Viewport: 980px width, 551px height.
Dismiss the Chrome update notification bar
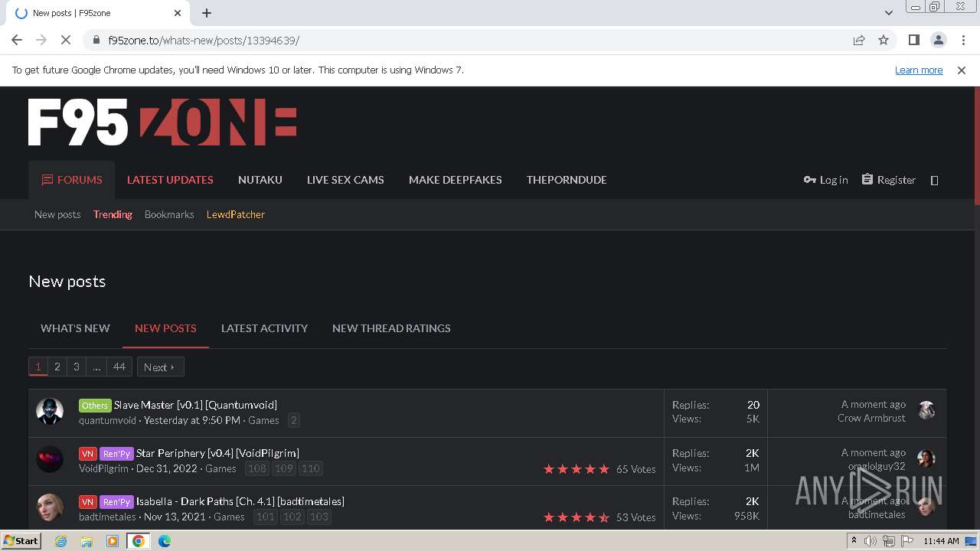(x=962, y=70)
